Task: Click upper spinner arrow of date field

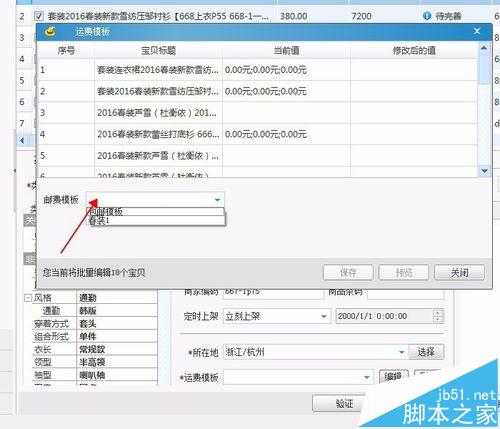Action: point(439,313)
